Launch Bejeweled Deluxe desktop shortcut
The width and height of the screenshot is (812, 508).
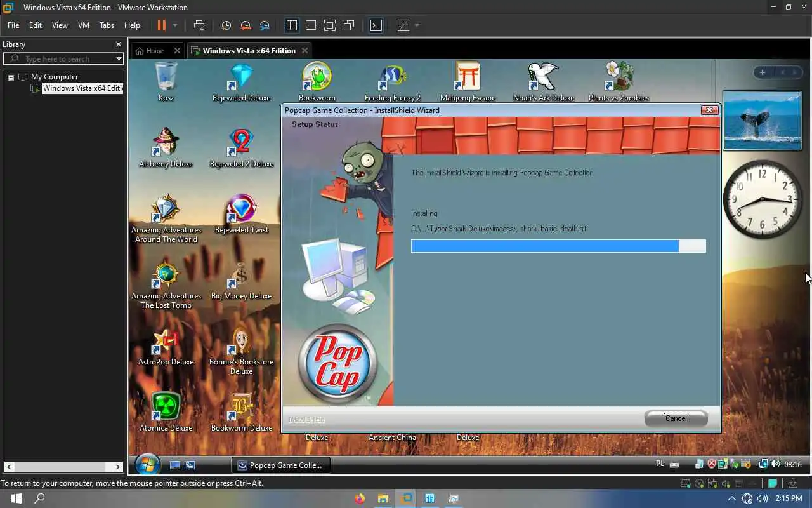(x=241, y=81)
